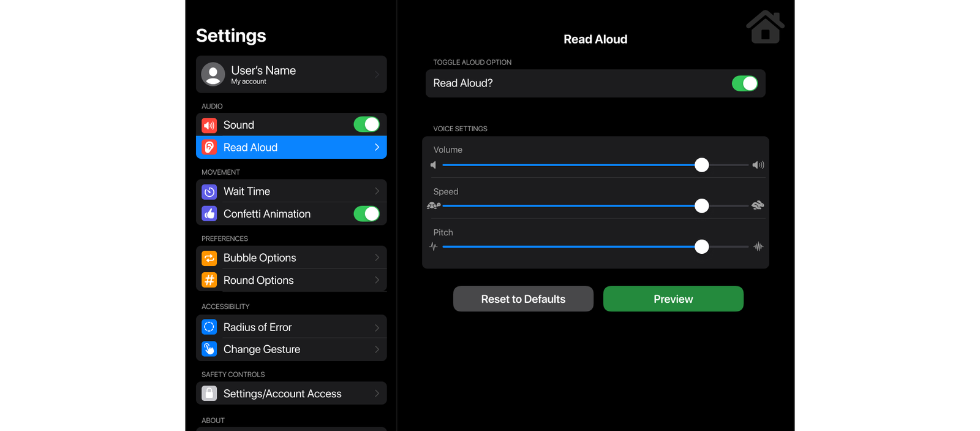Turn off the Read Aloud? toggle
The image size is (980, 431).
744,83
